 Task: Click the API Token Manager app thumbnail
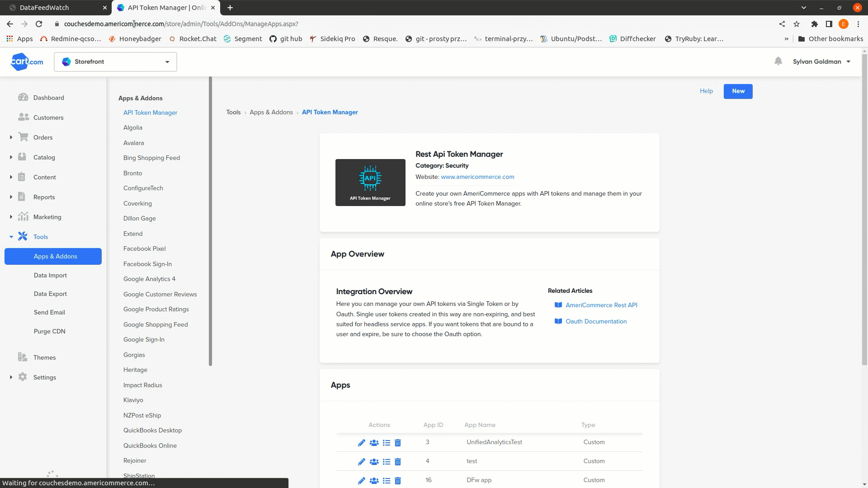pyautogui.click(x=370, y=183)
